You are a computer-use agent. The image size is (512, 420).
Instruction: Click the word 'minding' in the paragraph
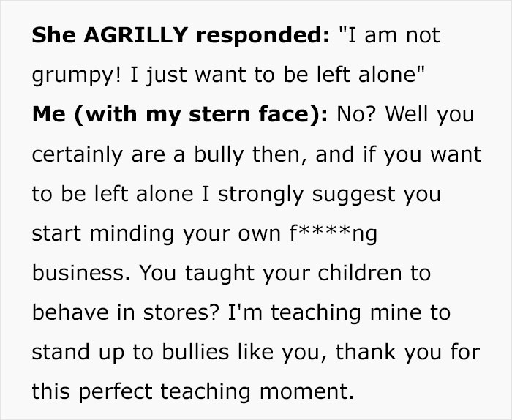pos(132,234)
